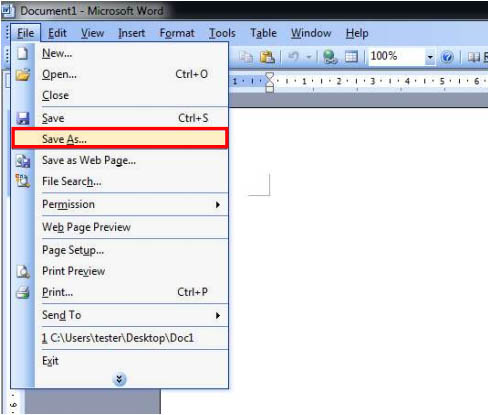This screenshot has height=415, width=489.
Task: Click the first line indent ruler marker
Action: coord(269,77)
